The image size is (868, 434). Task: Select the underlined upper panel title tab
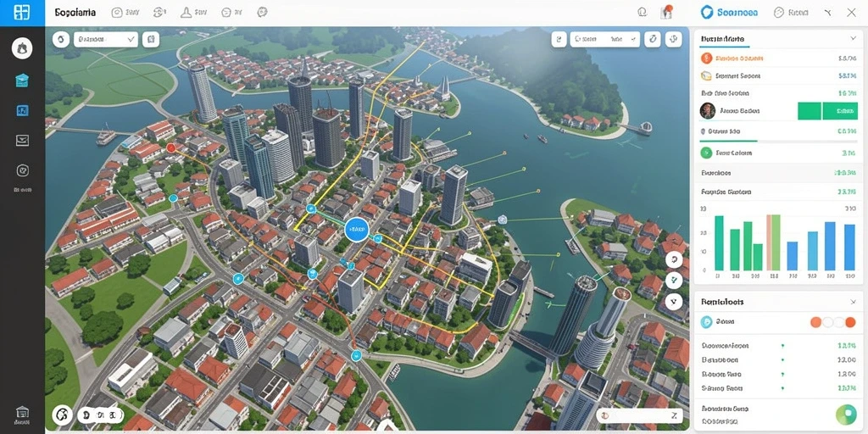coord(722,39)
